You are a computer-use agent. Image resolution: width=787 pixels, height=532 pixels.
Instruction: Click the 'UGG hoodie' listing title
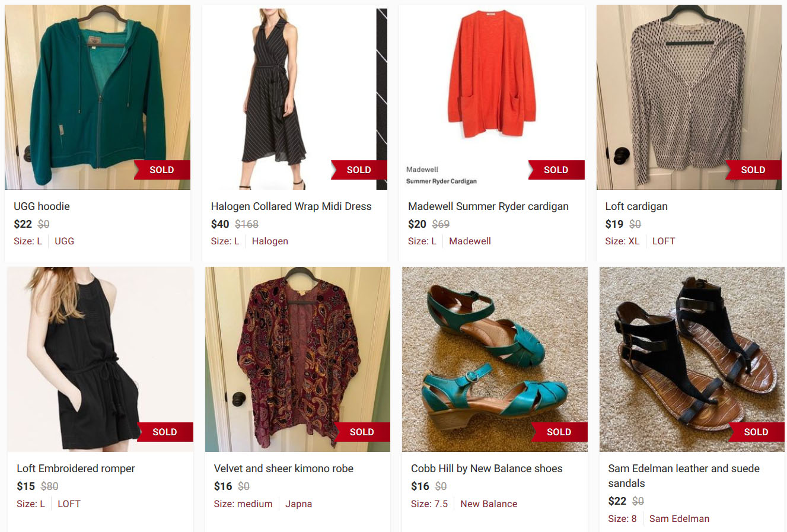point(42,206)
